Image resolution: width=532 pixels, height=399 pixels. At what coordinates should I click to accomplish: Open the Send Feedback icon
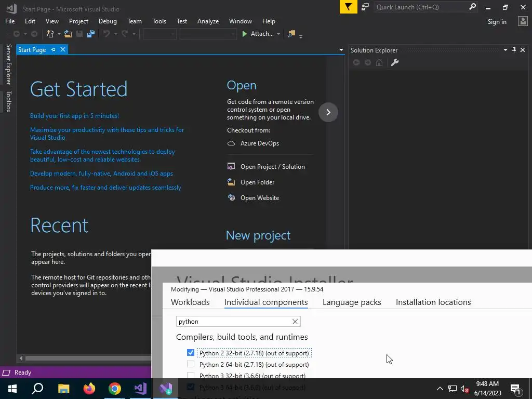(x=365, y=7)
